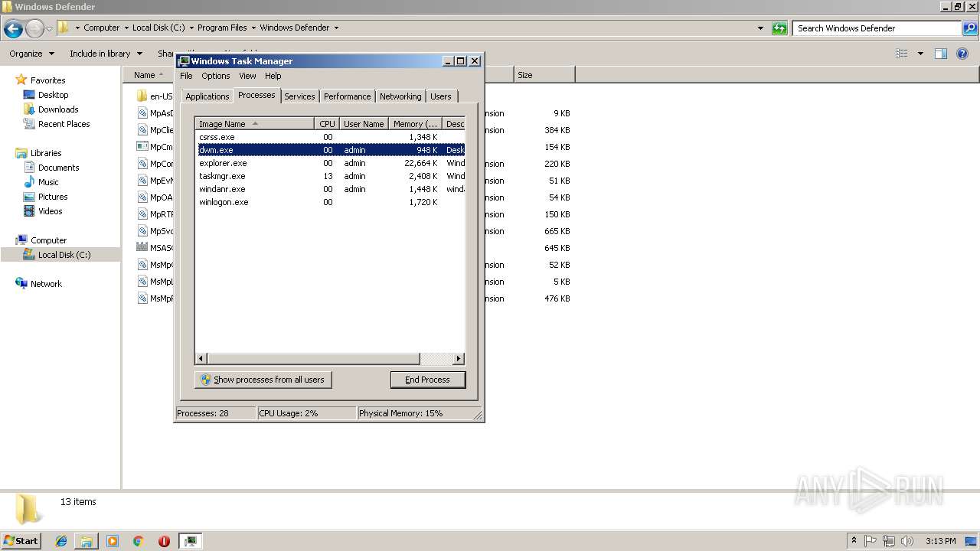Viewport: 980px width, 551px height.
Task: Click the Start button
Action: click(21, 540)
